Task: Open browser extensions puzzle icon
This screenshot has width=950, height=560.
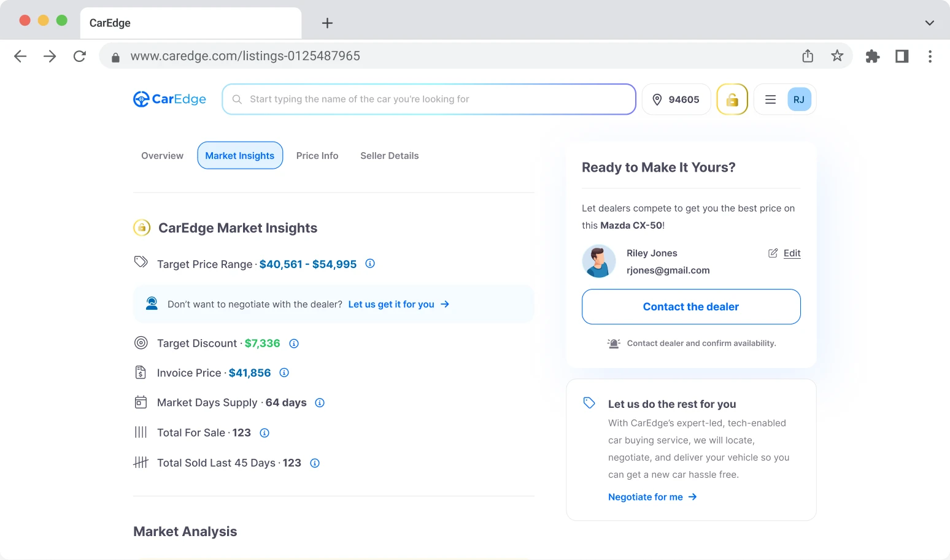Action: pos(873,56)
